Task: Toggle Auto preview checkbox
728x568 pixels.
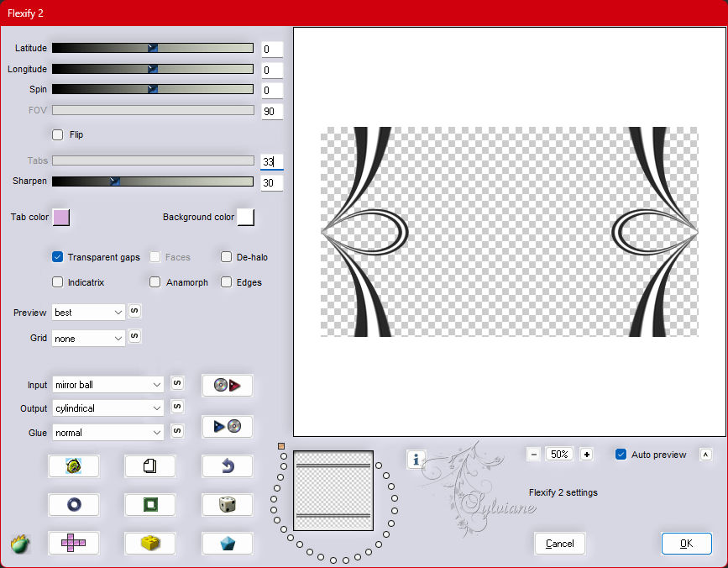Action: point(621,455)
